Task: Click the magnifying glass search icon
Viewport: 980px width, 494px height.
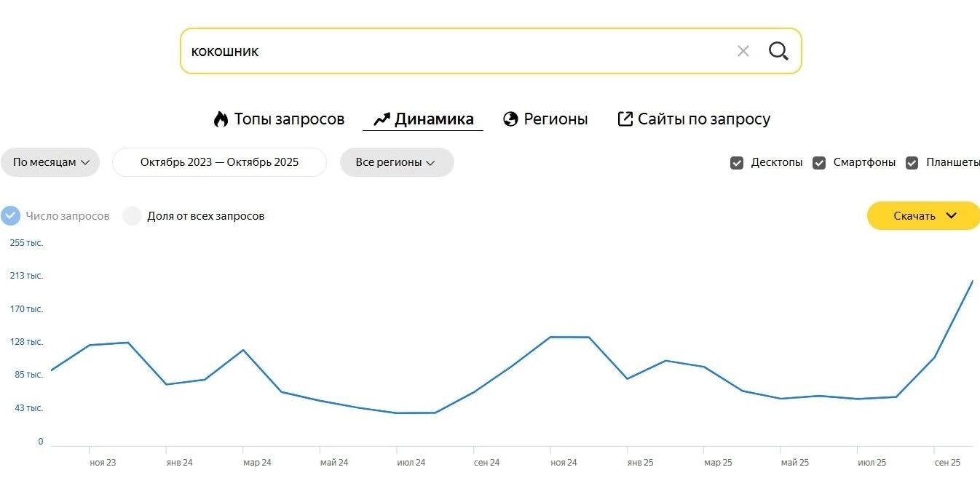Action: pyautogui.click(x=778, y=51)
